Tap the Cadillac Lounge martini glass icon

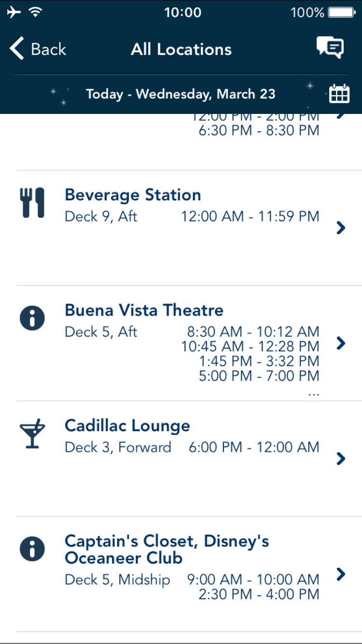coord(32,434)
